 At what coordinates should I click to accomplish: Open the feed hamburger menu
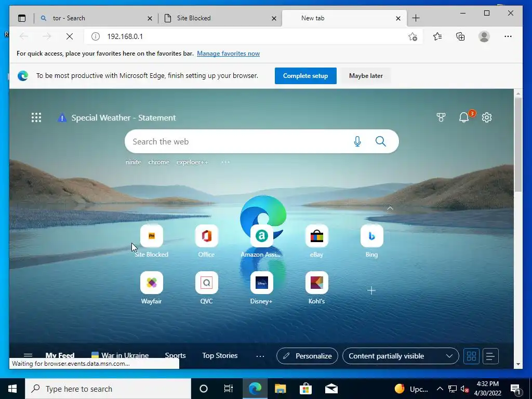(28, 355)
